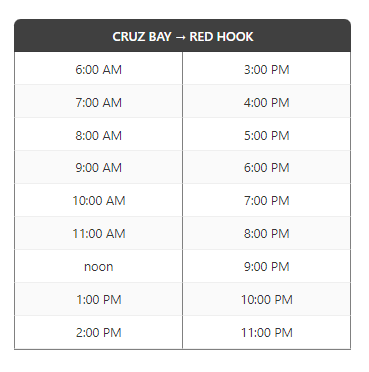Click the 9:00 PM departure cell

267,266
